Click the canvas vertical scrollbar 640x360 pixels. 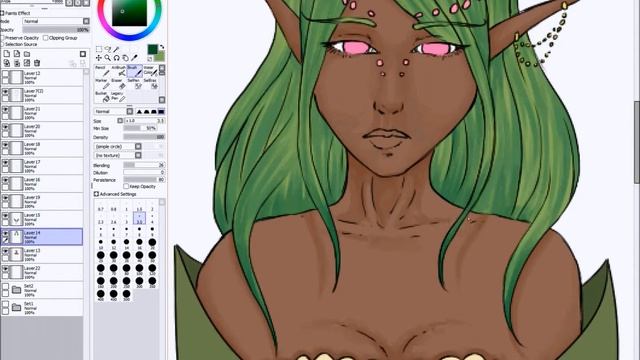637,142
